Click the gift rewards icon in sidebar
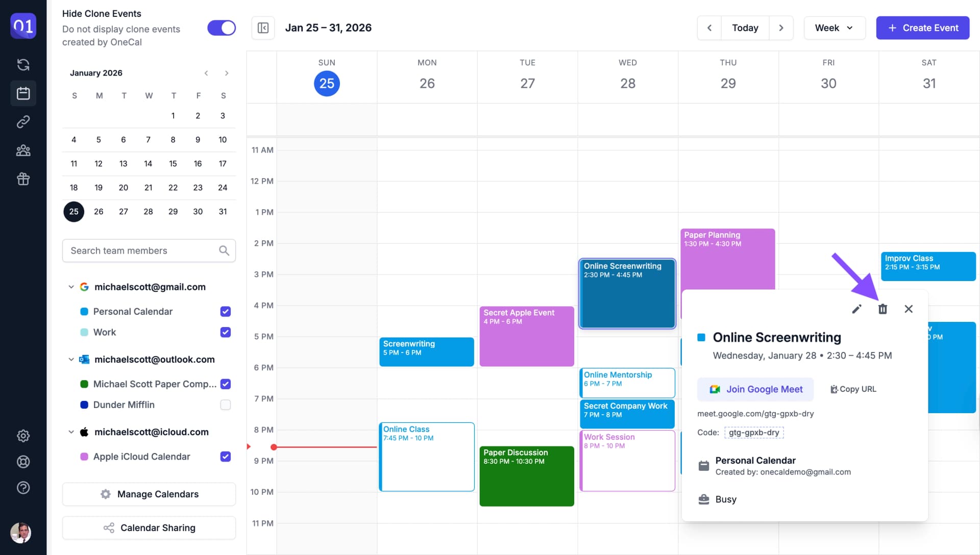Screen dimensions: 980x555 point(23,179)
